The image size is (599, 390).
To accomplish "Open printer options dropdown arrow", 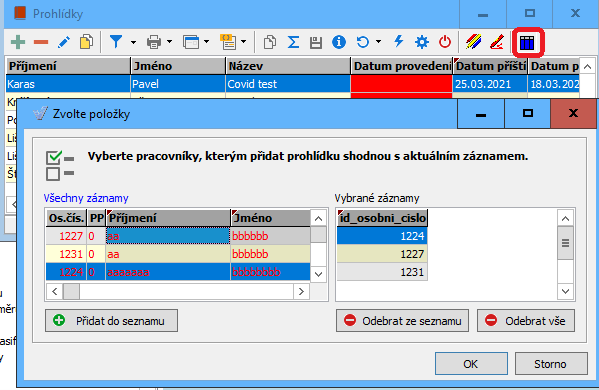I will [x=169, y=42].
